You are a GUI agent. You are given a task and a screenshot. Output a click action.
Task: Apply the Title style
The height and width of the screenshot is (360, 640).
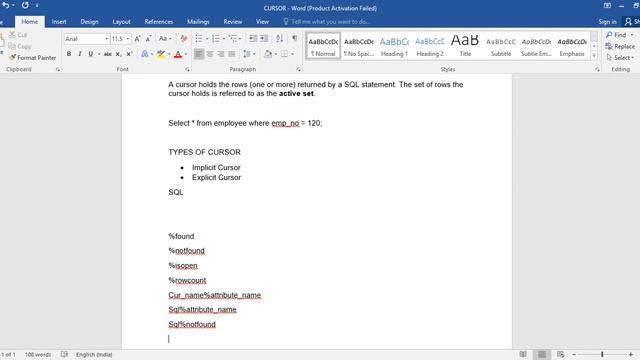pos(465,46)
